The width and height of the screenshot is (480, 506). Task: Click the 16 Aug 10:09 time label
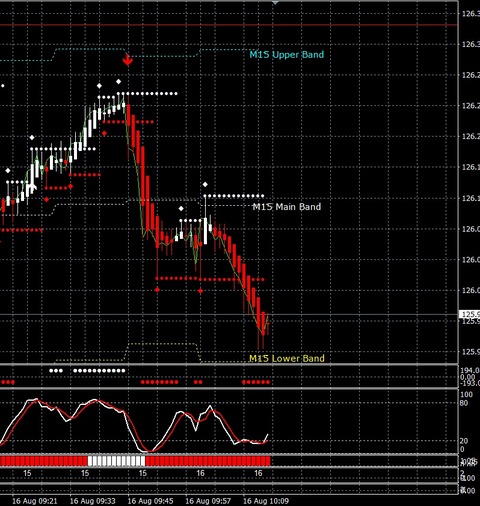[266, 501]
